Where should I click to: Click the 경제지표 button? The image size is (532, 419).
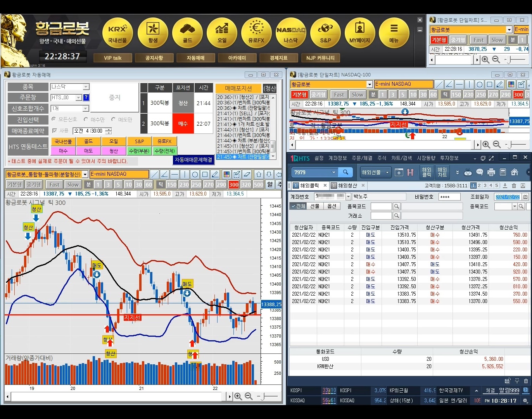click(279, 58)
